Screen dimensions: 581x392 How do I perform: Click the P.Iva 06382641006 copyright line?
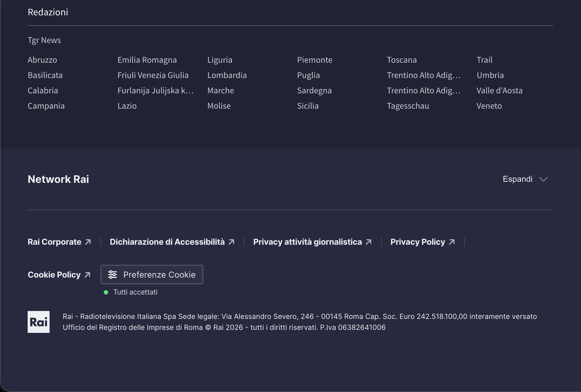(x=224, y=327)
